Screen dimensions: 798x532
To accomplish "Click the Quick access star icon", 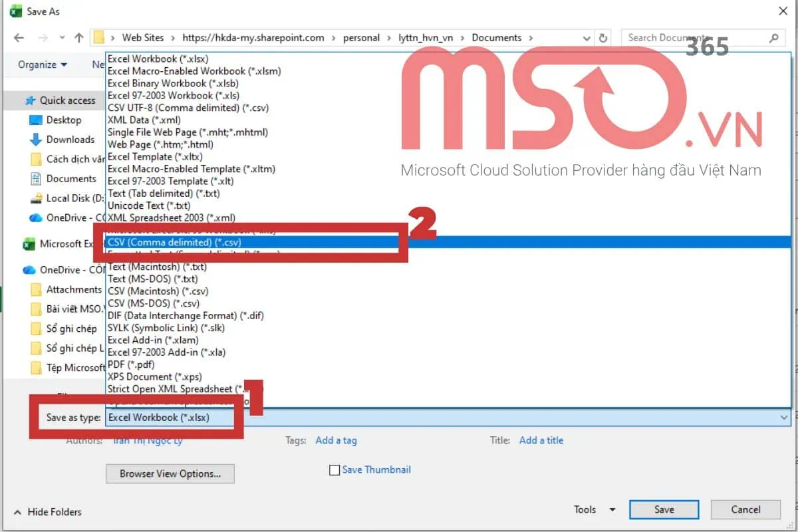I will tap(30, 100).
